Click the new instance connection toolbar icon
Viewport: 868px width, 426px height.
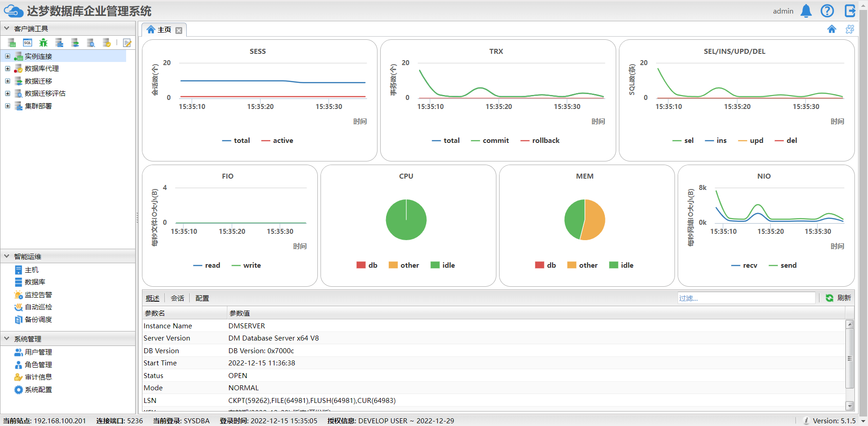pos(12,43)
